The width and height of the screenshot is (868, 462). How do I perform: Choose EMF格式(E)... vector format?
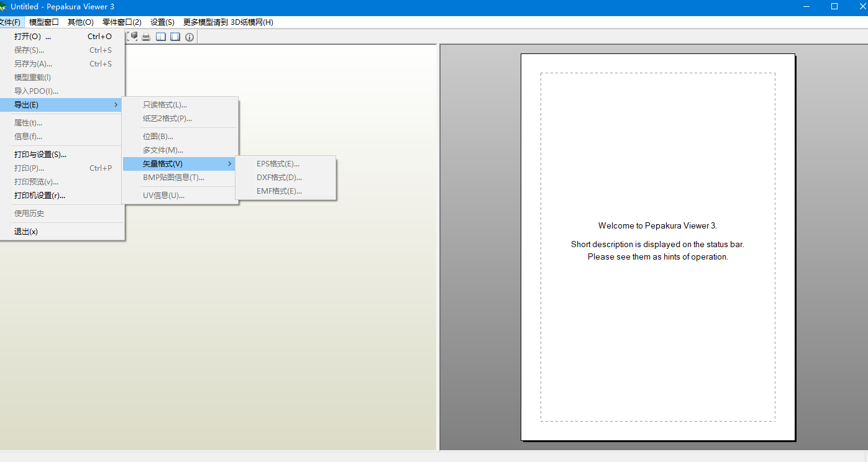(x=286, y=191)
